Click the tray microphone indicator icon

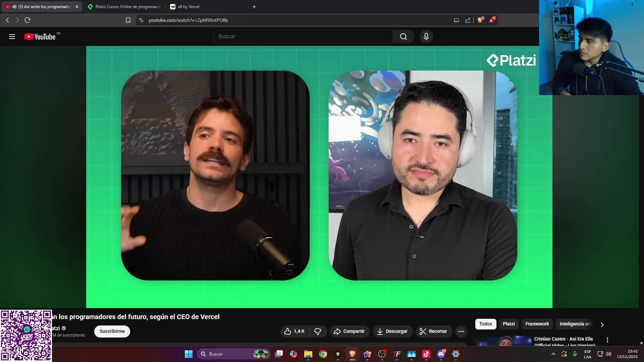pos(575,354)
